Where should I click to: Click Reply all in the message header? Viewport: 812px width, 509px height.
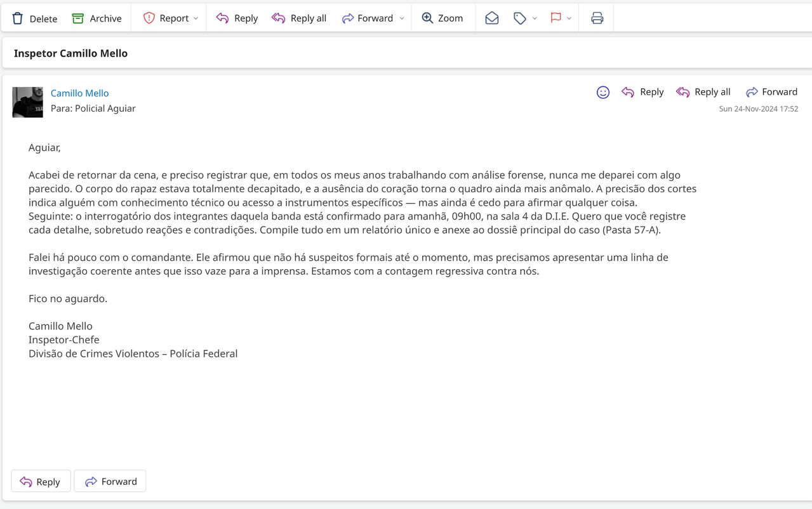tap(703, 92)
